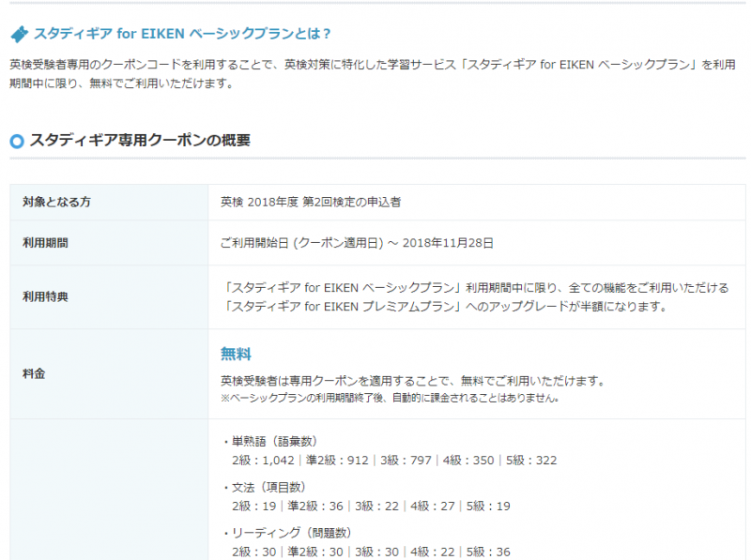
Task: Select the value 準2級：36
Action: pyautogui.click(x=315, y=507)
